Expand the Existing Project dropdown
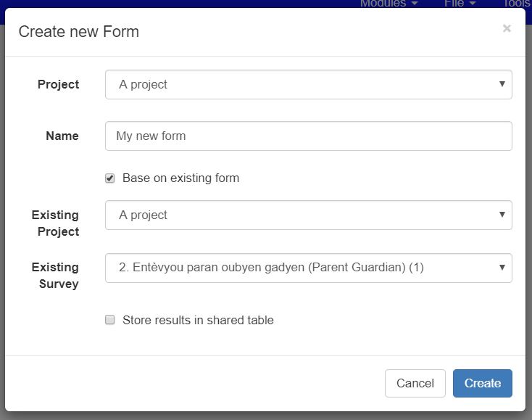 point(308,215)
